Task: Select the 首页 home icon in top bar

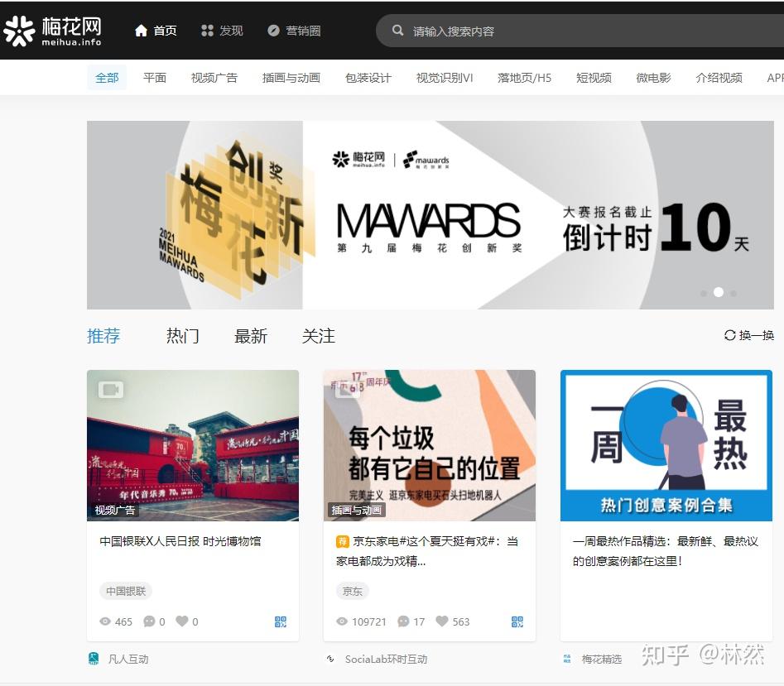Action: (141, 30)
